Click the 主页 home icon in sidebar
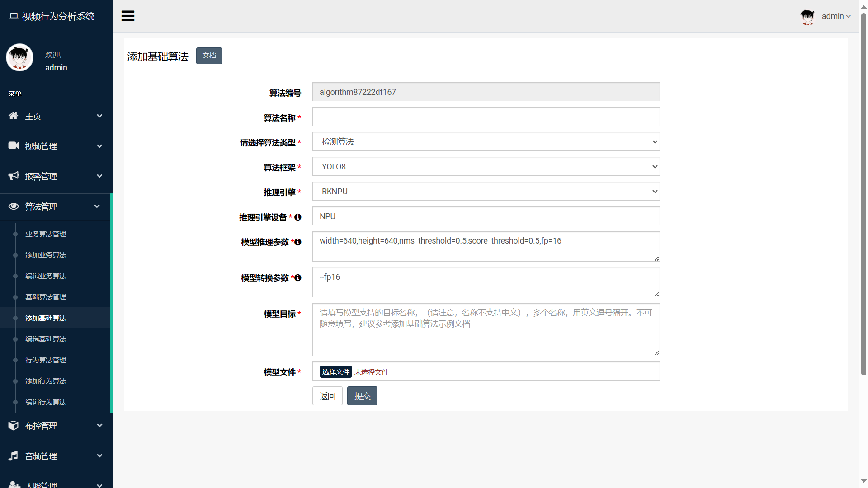 (x=13, y=116)
